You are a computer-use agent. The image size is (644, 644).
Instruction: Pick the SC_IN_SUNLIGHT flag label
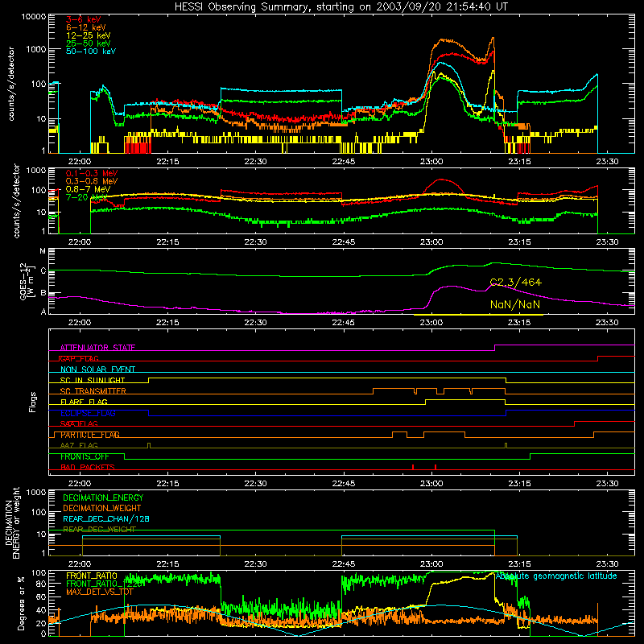(93, 380)
